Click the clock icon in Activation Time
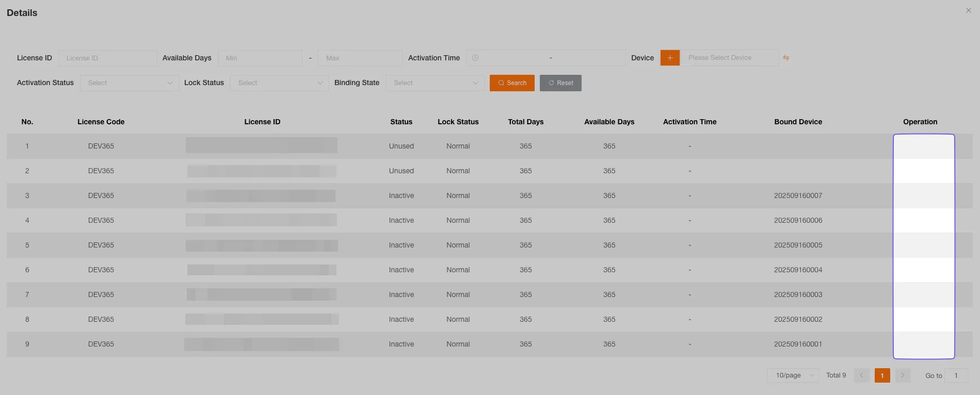This screenshot has width=980, height=395. 475,58
